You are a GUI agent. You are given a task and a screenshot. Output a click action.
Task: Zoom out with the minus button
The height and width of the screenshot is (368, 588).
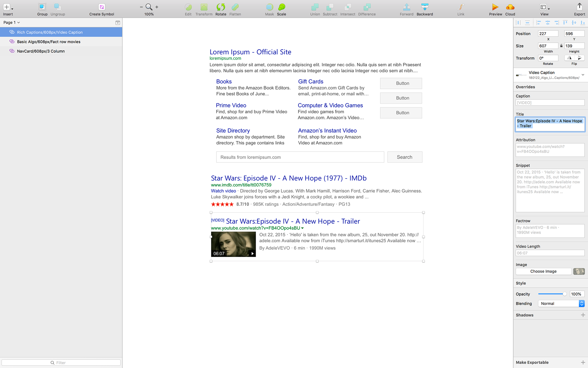click(141, 7)
